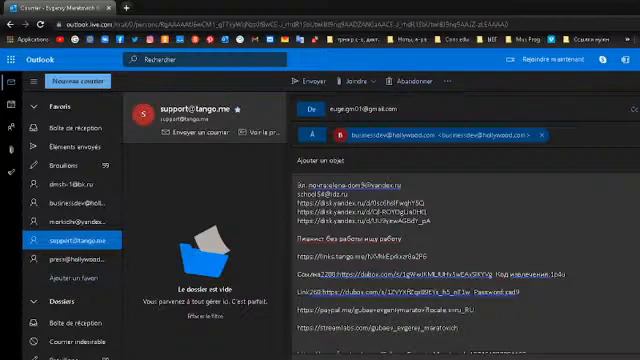Click Envoyer un courrier in contact card
This screenshot has width=640, height=360.
(196, 132)
